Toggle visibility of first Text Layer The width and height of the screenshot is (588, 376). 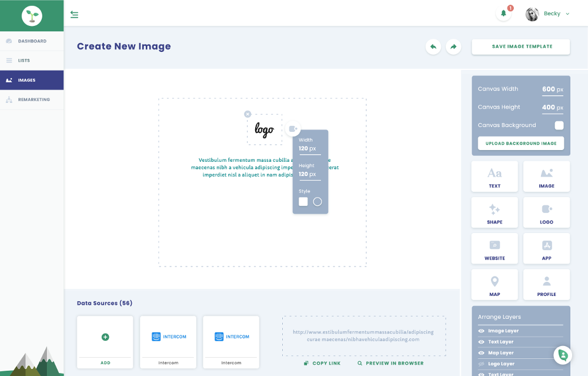coord(481,342)
